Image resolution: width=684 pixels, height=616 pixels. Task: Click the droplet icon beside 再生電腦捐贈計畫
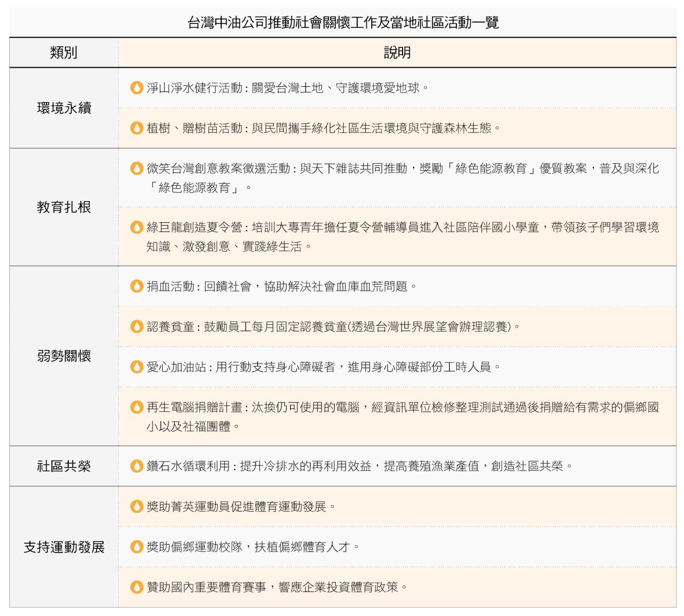tap(137, 407)
